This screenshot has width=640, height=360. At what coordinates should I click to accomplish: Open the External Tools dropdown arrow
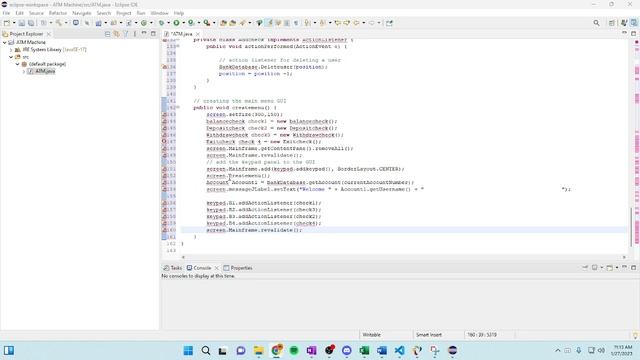213,23
